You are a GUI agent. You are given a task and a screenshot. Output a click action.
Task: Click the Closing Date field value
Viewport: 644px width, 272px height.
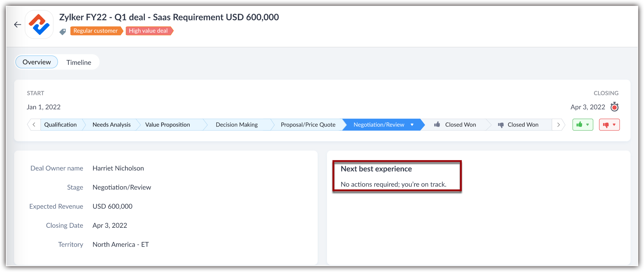pyautogui.click(x=110, y=225)
